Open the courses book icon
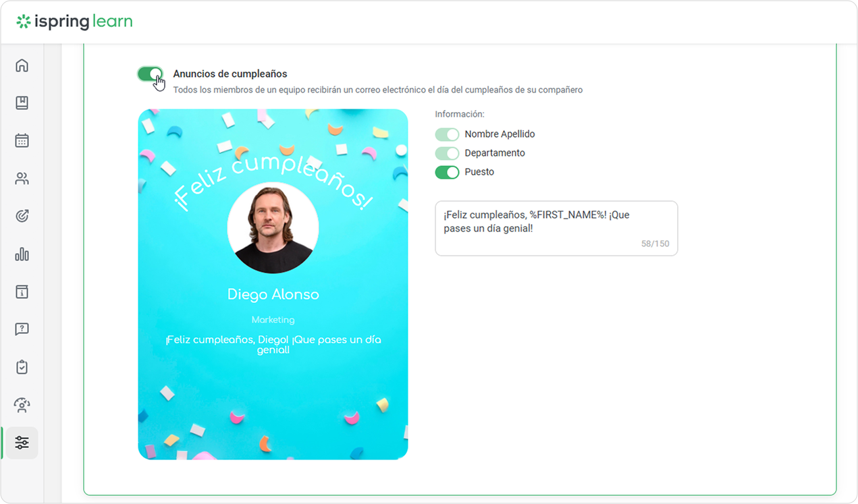This screenshot has width=858, height=504. click(x=22, y=103)
